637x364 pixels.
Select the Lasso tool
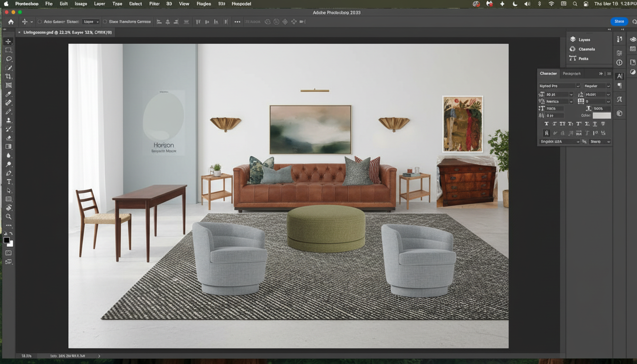pos(9,59)
